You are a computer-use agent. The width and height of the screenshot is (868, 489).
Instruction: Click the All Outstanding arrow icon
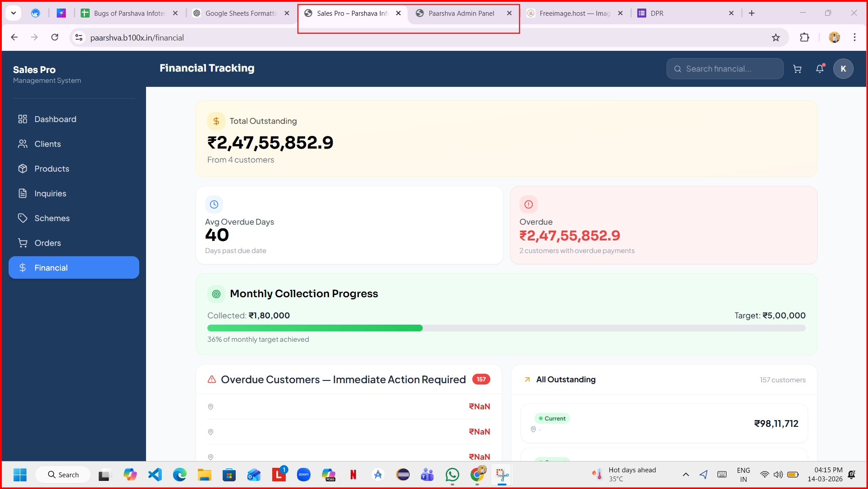527,380
